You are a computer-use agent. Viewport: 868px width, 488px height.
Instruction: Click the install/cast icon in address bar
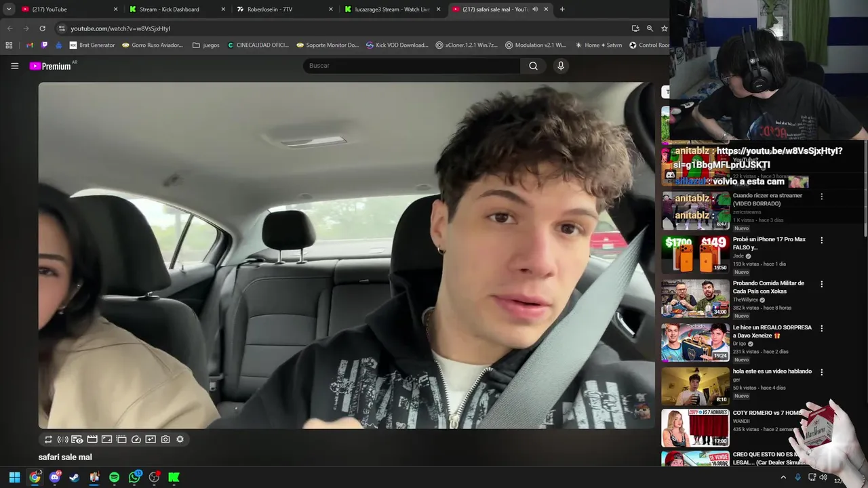(635, 28)
